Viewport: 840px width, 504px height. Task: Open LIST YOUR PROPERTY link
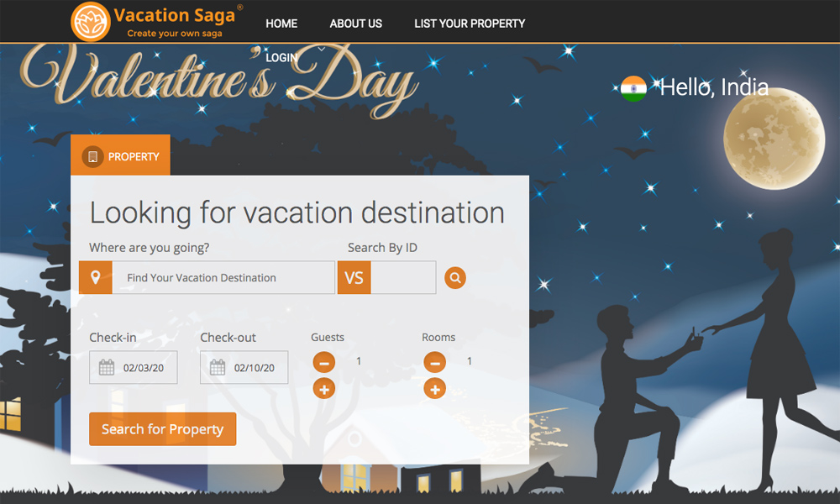pos(470,24)
